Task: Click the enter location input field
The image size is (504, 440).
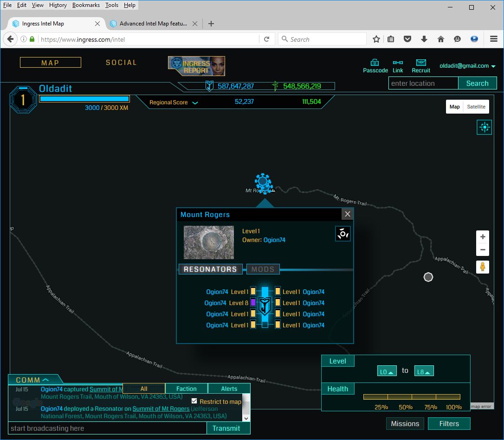Action: (x=423, y=83)
